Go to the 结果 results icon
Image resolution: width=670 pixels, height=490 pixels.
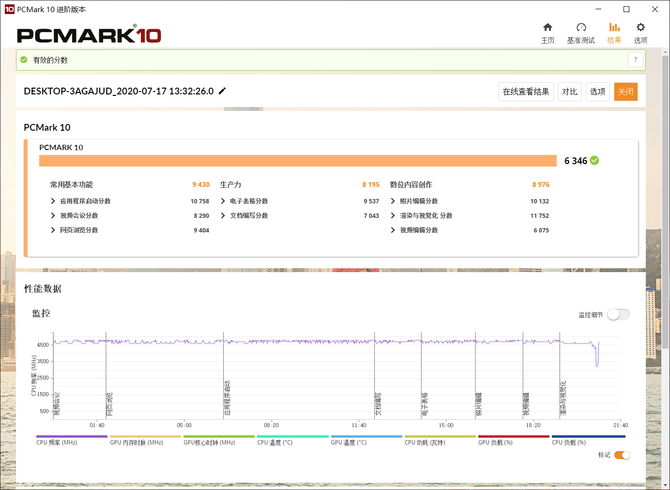tap(614, 32)
